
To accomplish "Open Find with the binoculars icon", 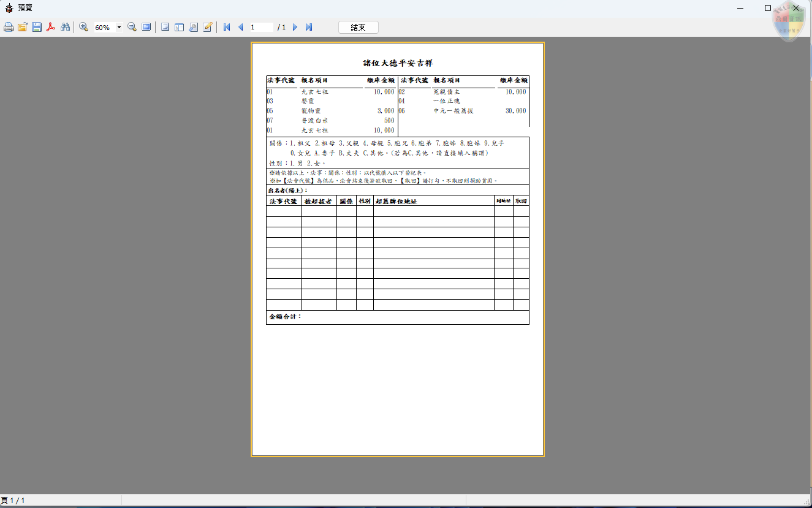I will [65, 28].
